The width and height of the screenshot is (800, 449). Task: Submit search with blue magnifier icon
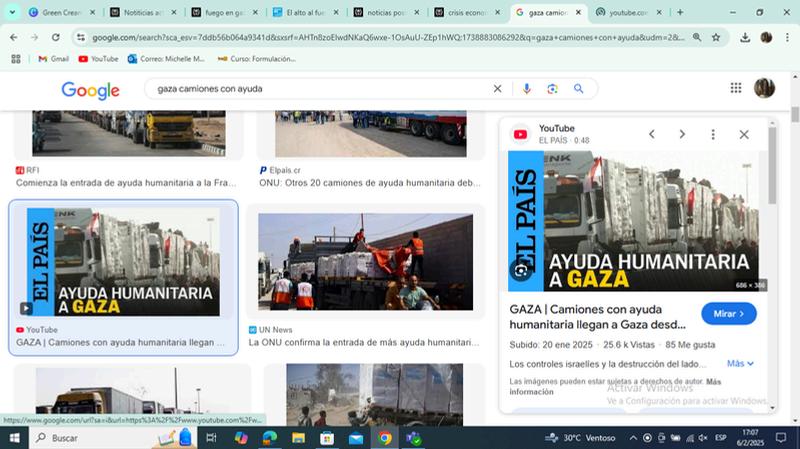[579, 89]
